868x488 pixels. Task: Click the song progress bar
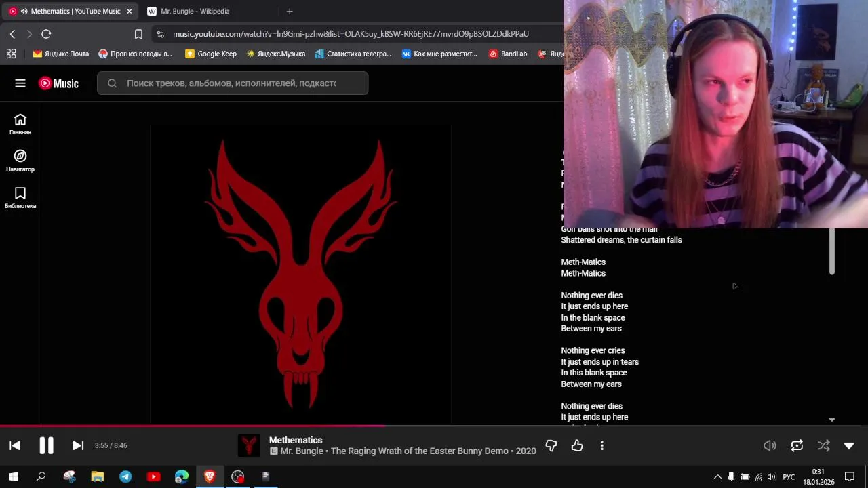click(434, 426)
